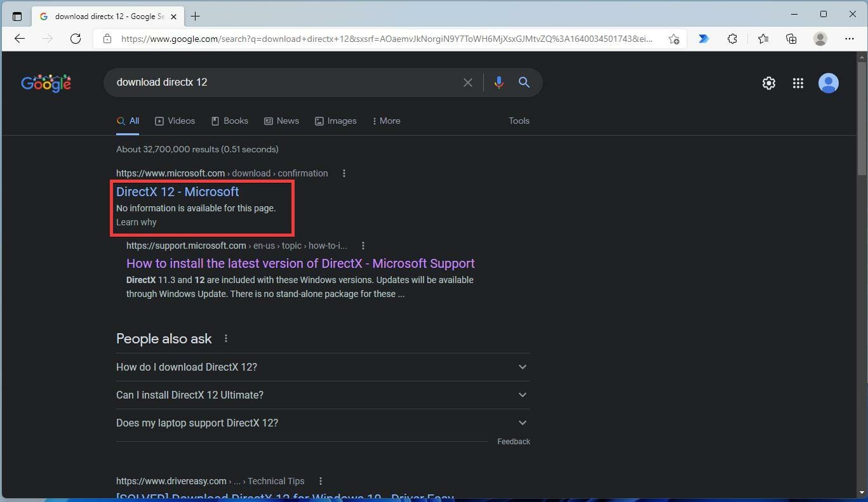868x502 pixels.
Task: Open Google search settings via the gear icon
Action: pyautogui.click(x=768, y=83)
